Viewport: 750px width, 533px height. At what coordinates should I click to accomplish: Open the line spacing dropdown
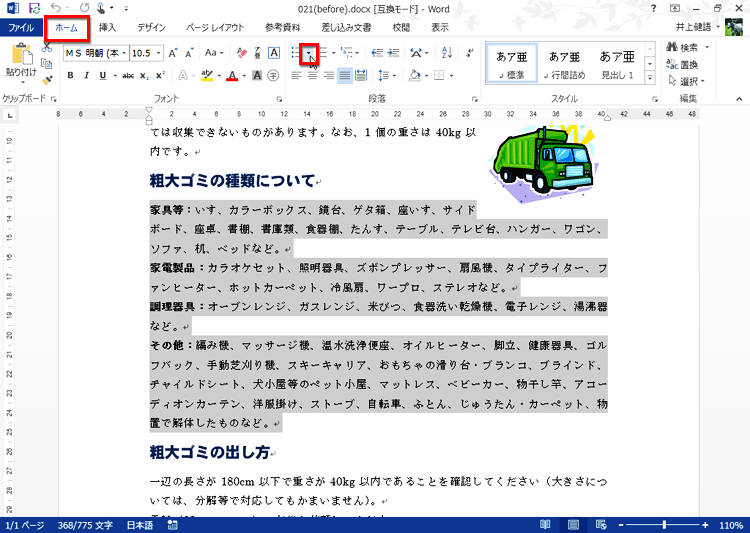[387, 76]
